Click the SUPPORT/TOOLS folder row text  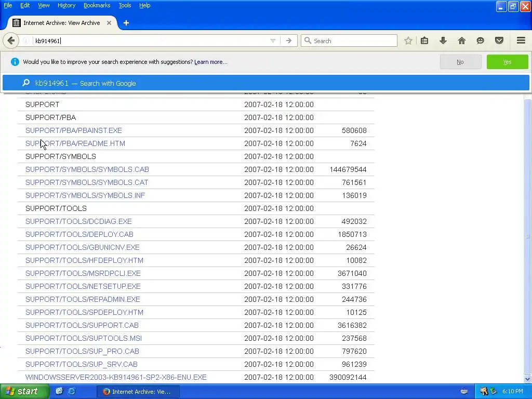click(56, 208)
